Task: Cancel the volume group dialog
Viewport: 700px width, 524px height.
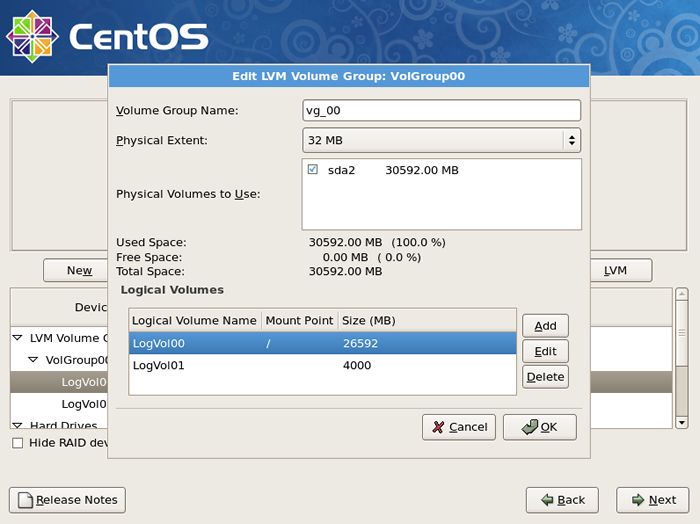Action: [x=459, y=427]
